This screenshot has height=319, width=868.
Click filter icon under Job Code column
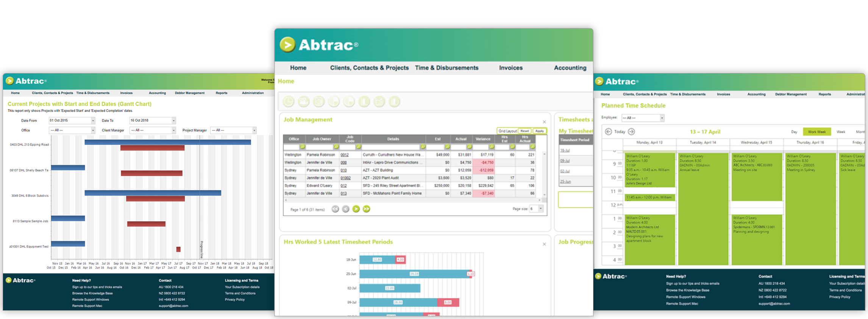[x=358, y=147]
